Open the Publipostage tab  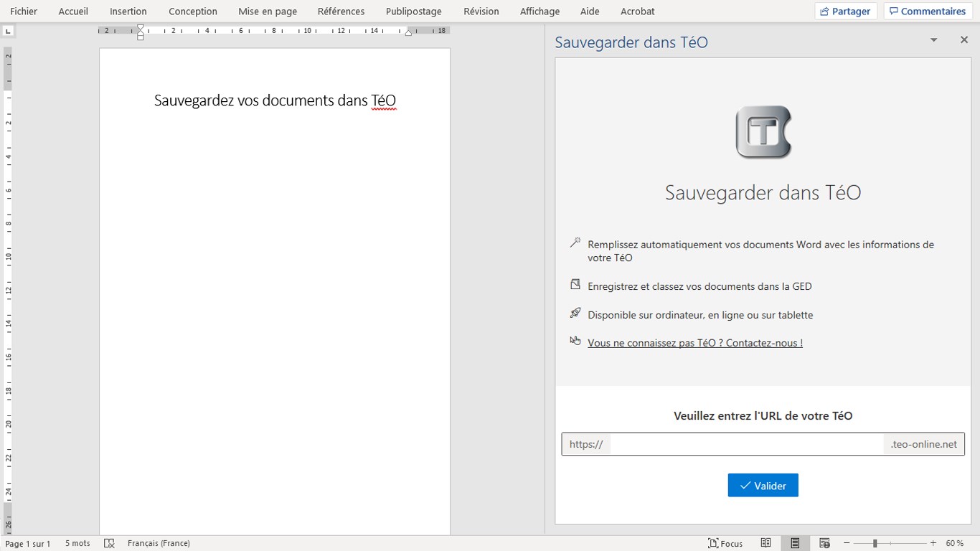[x=414, y=11]
